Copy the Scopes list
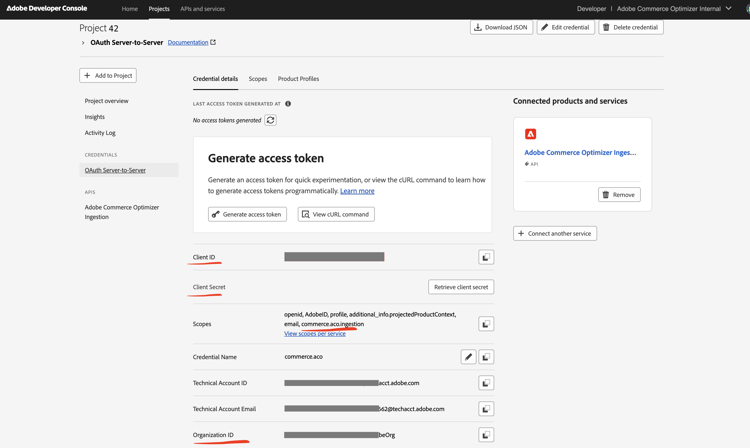This screenshot has height=448, width=750. (486, 324)
